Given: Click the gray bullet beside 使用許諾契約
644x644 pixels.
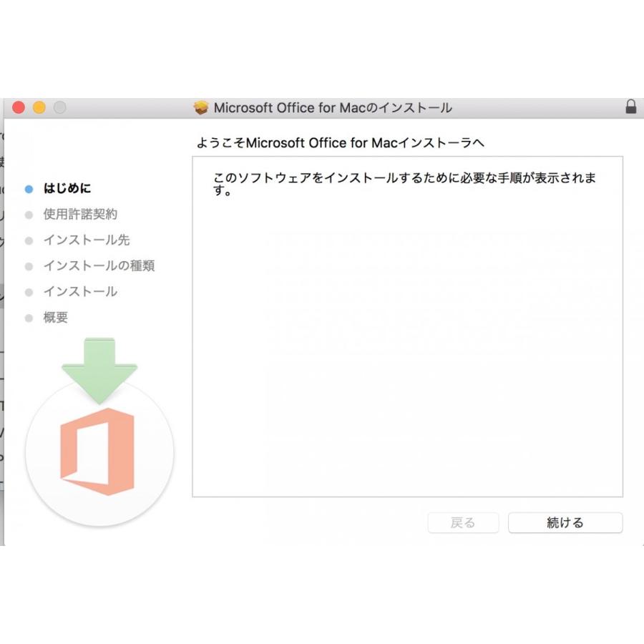Looking at the screenshot, I should click(29, 215).
